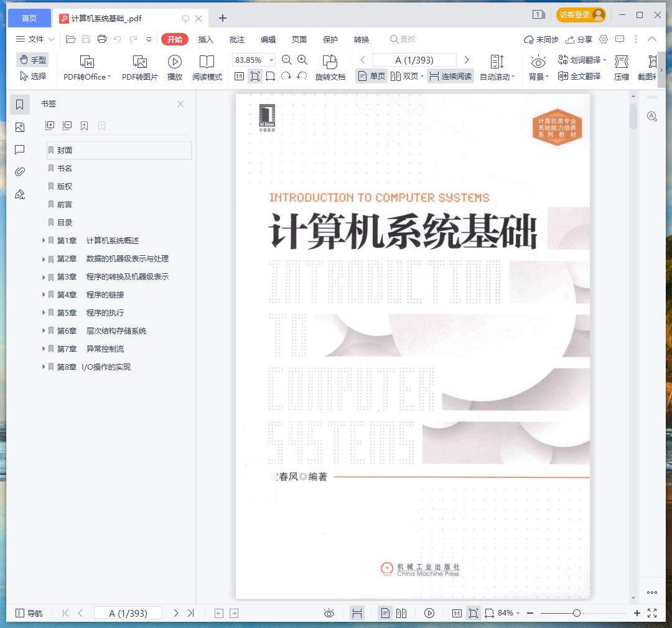Go to next page arrow in toolbar
Screen dimensions: 672x628
(467, 60)
